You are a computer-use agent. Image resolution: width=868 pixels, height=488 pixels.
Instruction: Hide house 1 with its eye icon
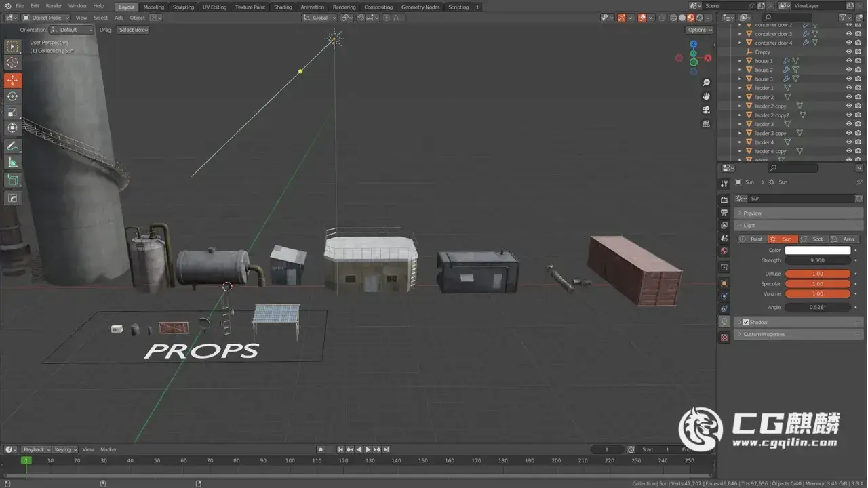[x=848, y=61]
